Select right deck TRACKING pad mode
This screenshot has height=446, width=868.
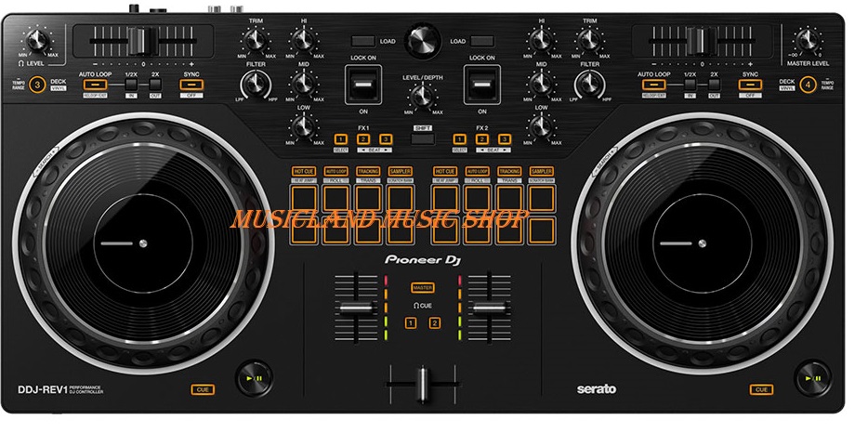pos(509,172)
